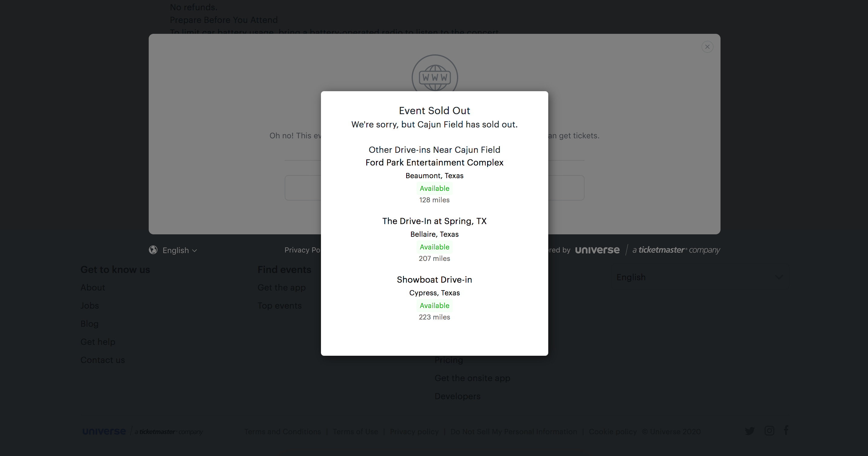Select Showboat Drive-in venue
The image size is (868, 456).
434,280
